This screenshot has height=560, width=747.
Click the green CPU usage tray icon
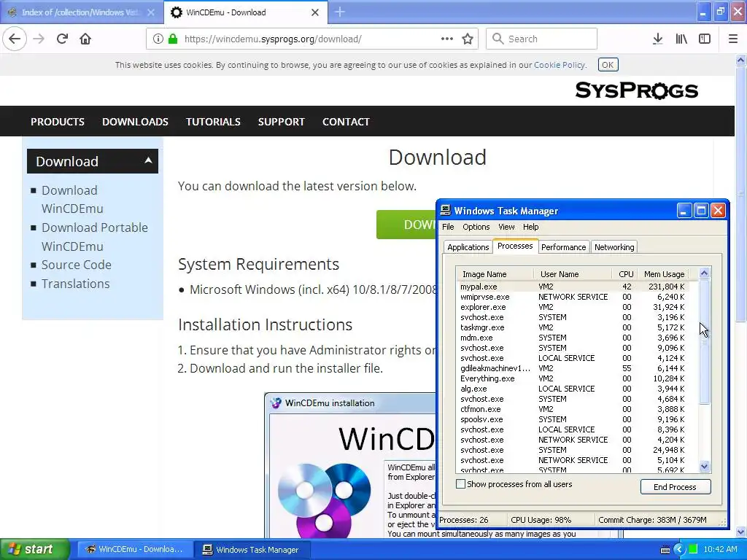(x=693, y=550)
